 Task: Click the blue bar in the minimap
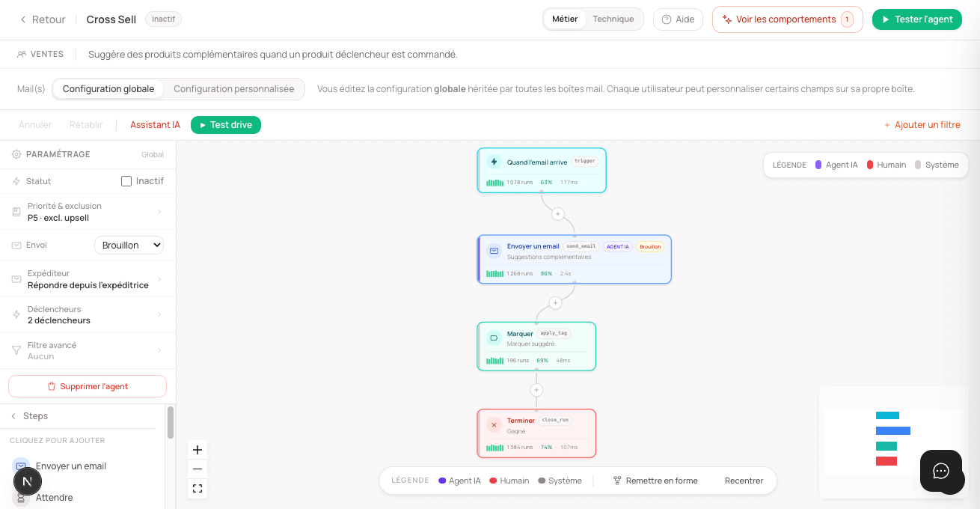(893, 430)
